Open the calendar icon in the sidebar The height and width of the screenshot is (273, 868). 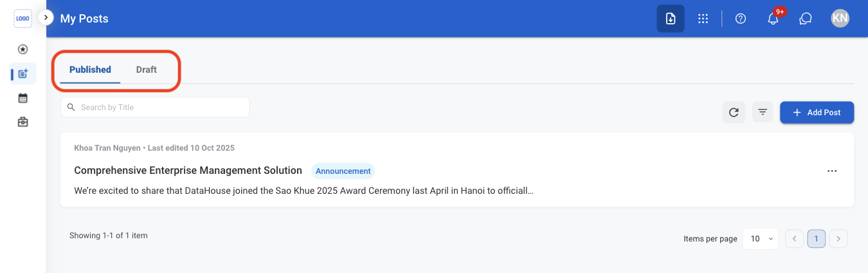23,98
